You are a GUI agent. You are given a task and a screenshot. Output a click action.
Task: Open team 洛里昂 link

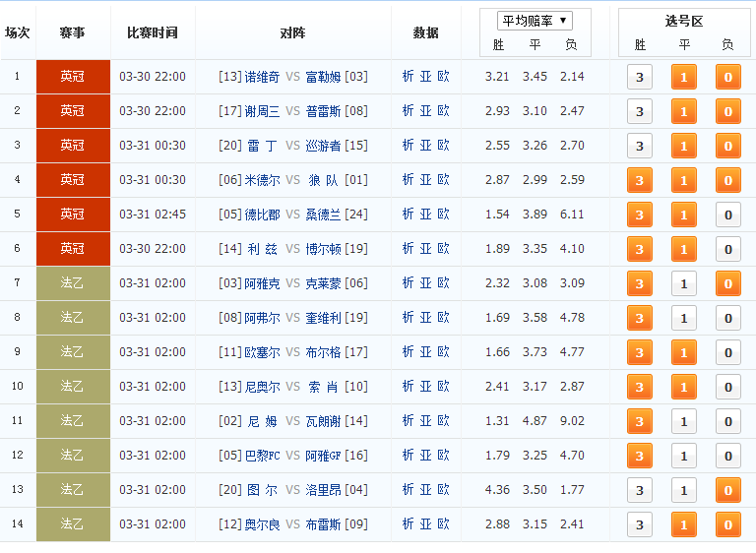coord(323,490)
